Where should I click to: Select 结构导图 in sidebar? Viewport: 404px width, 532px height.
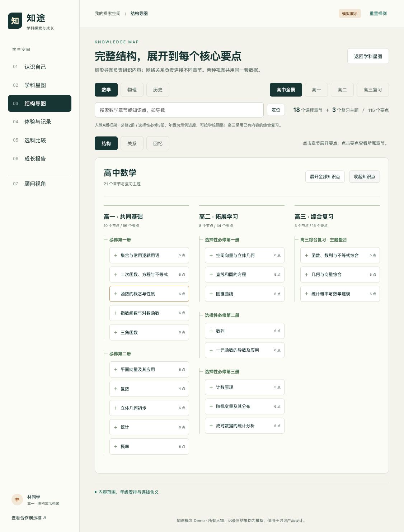coord(39,103)
